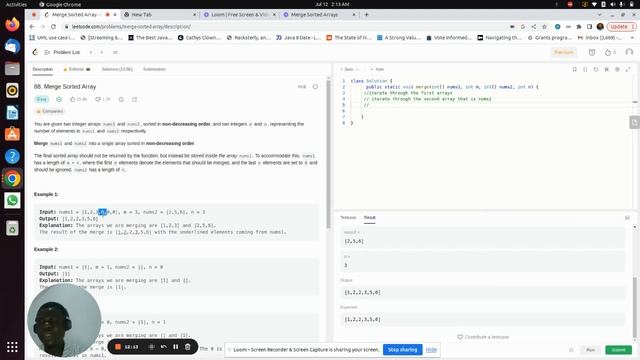
Task: Open Activities in the top bar
Action: (16, 4)
